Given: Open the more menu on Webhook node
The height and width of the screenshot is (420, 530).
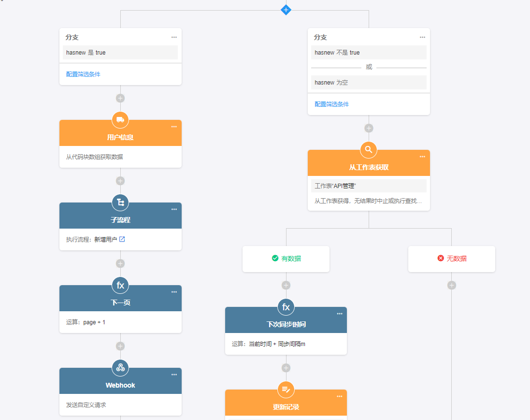Looking at the screenshot, I should [x=174, y=375].
